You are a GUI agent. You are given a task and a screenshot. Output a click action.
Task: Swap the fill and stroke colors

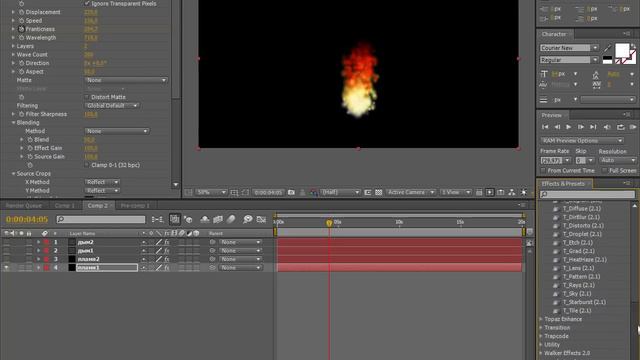coord(633,46)
